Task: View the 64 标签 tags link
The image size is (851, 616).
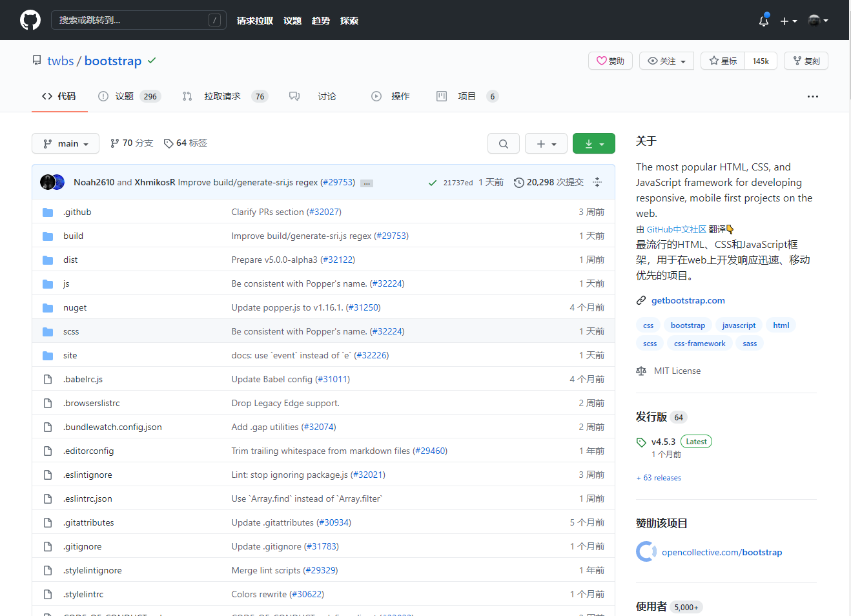Action: point(186,143)
